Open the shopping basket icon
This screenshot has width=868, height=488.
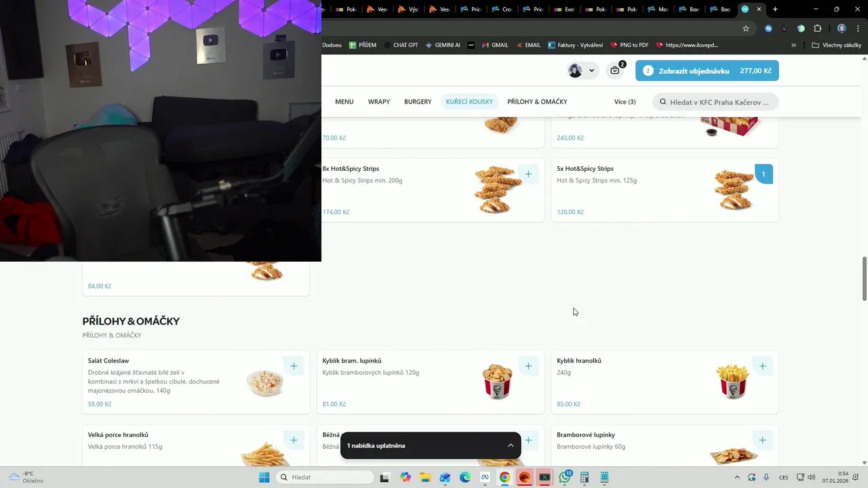point(616,70)
